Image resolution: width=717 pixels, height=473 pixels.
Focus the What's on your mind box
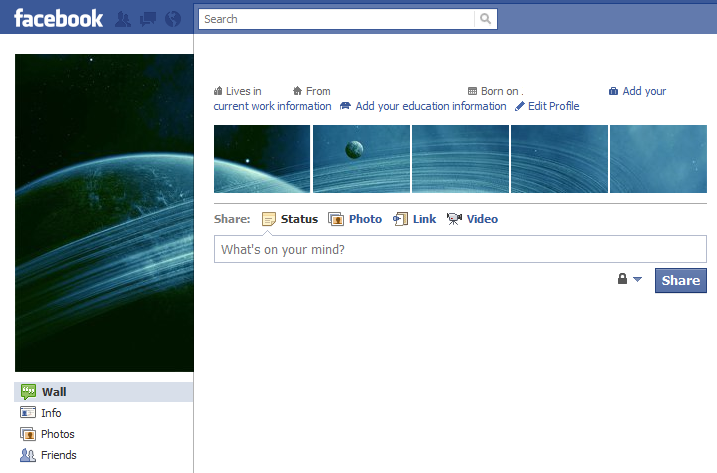460,249
